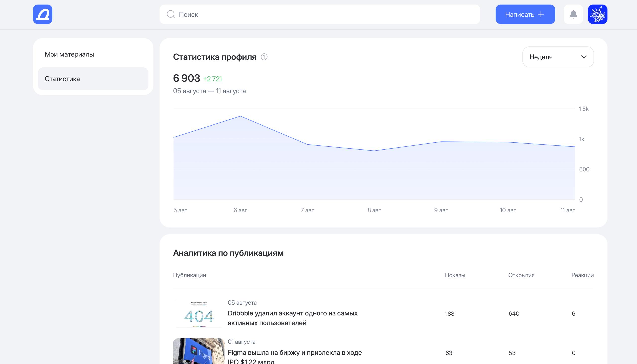Open notifications bell
The height and width of the screenshot is (364, 637).
(573, 14)
